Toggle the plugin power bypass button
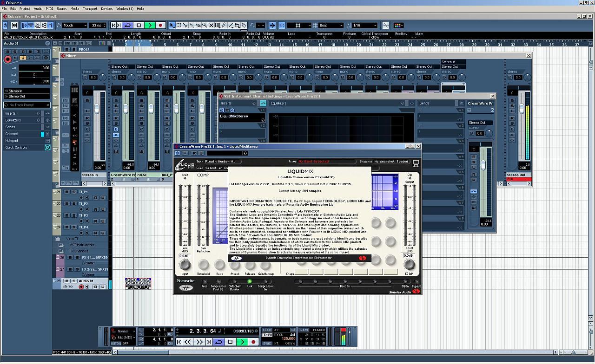Viewport: 595px width, 364px height. [177, 153]
